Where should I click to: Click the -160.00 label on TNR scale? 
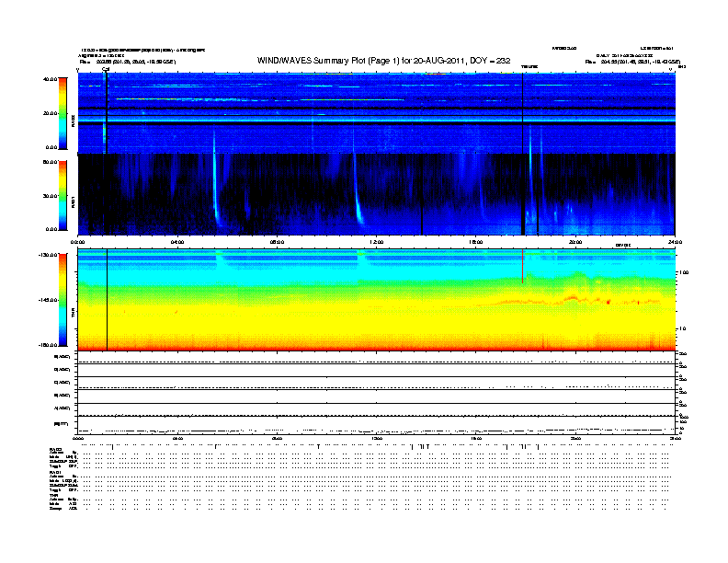tap(48, 345)
